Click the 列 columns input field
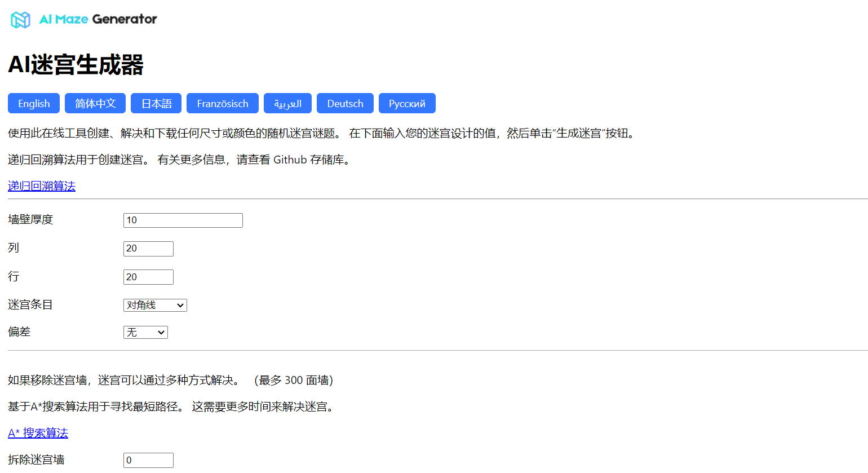 click(148, 249)
